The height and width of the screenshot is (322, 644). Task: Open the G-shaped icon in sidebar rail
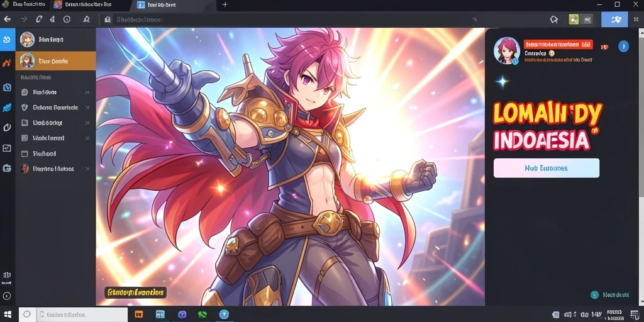(x=7, y=168)
